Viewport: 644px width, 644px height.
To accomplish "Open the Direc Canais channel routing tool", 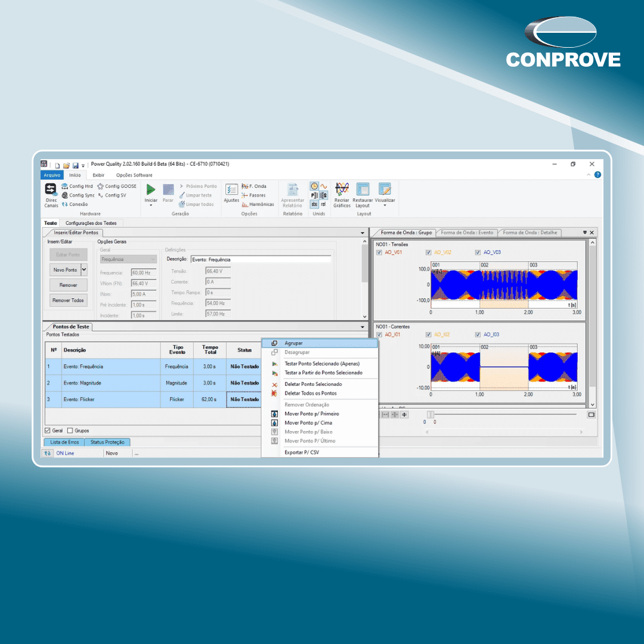I will 51,195.
